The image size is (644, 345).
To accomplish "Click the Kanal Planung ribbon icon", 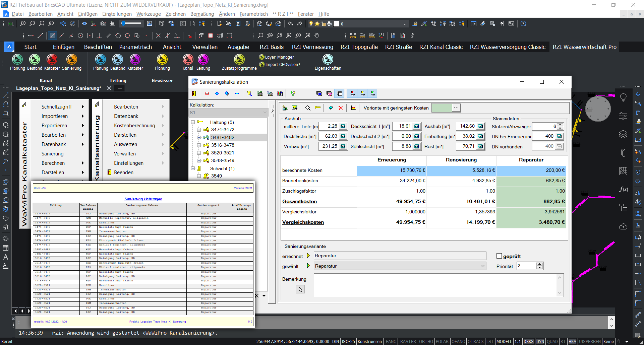I will (x=17, y=60).
